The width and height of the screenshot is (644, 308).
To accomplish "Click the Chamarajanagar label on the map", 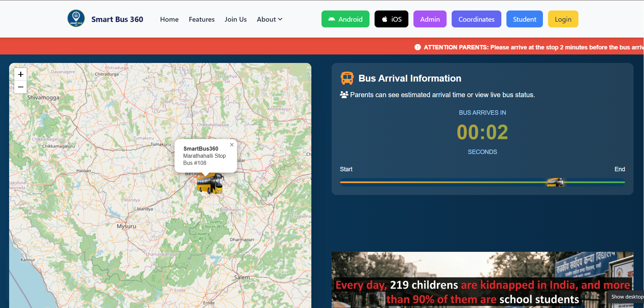I will pyautogui.click(x=162, y=254).
